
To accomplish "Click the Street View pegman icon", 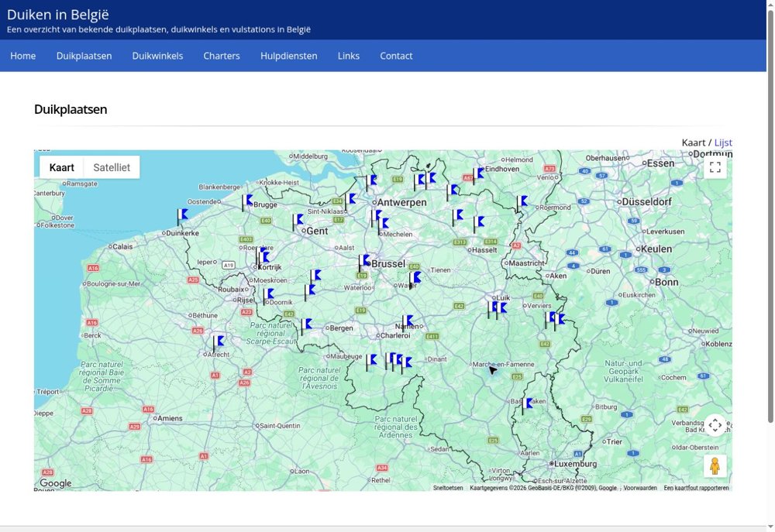I will (715, 466).
